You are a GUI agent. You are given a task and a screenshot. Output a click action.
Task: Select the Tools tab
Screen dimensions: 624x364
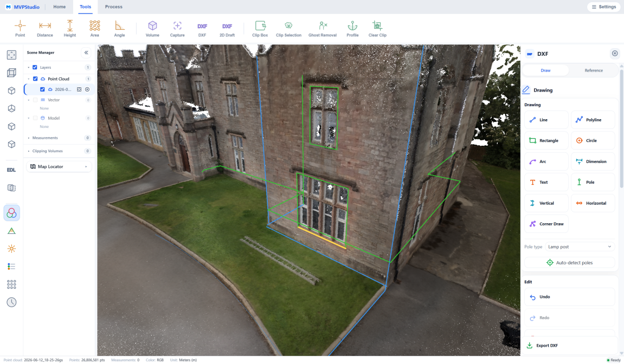click(x=86, y=6)
